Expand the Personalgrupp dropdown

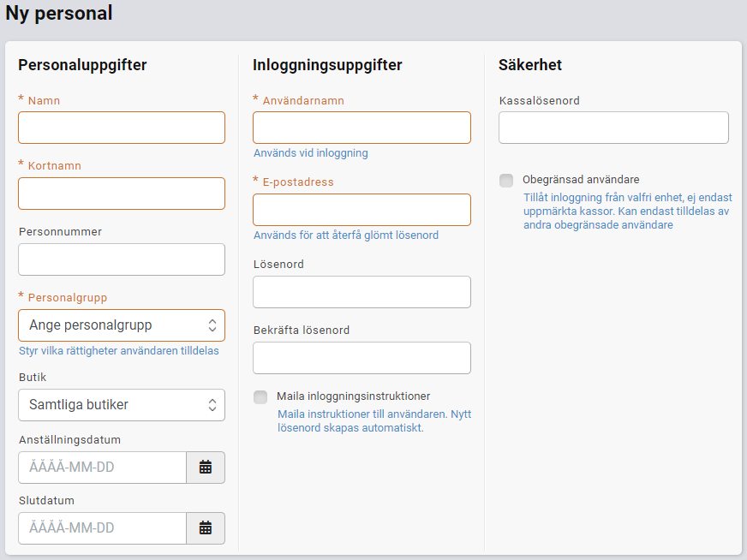click(x=122, y=325)
